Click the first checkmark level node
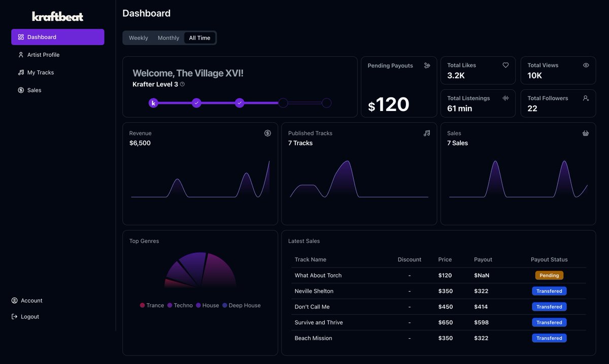The image size is (609, 364). click(x=196, y=103)
